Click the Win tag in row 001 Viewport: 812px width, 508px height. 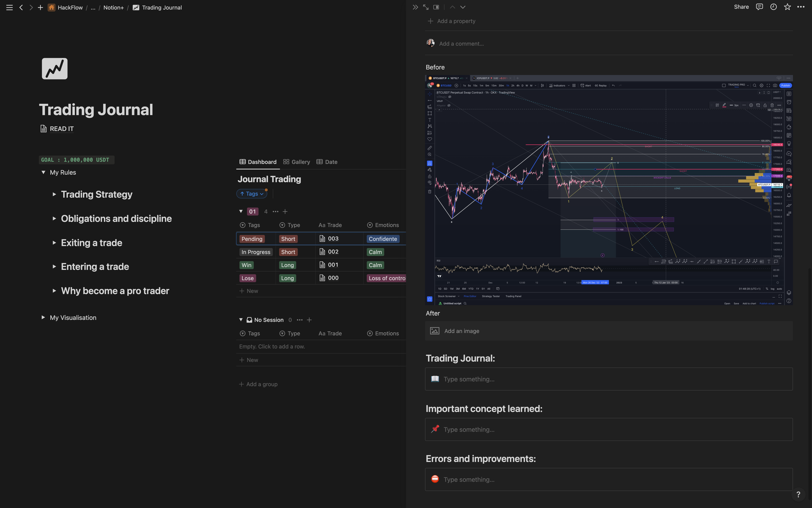click(247, 265)
